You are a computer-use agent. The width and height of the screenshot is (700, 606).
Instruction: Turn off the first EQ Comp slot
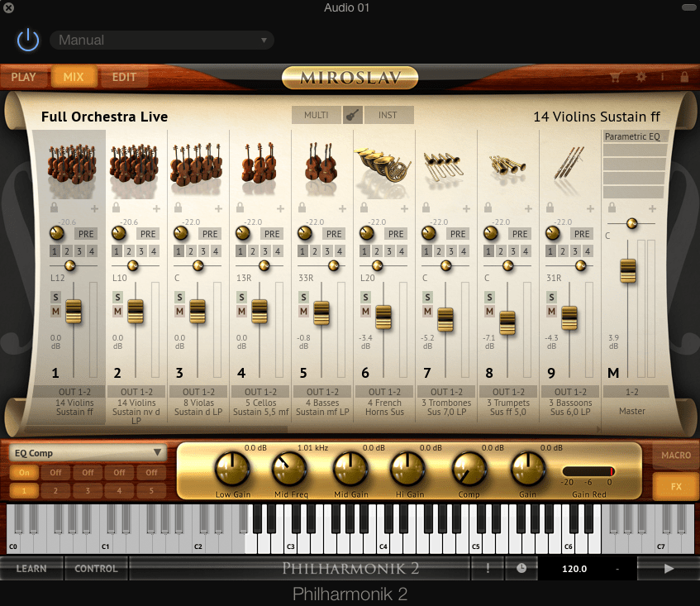[x=23, y=472]
